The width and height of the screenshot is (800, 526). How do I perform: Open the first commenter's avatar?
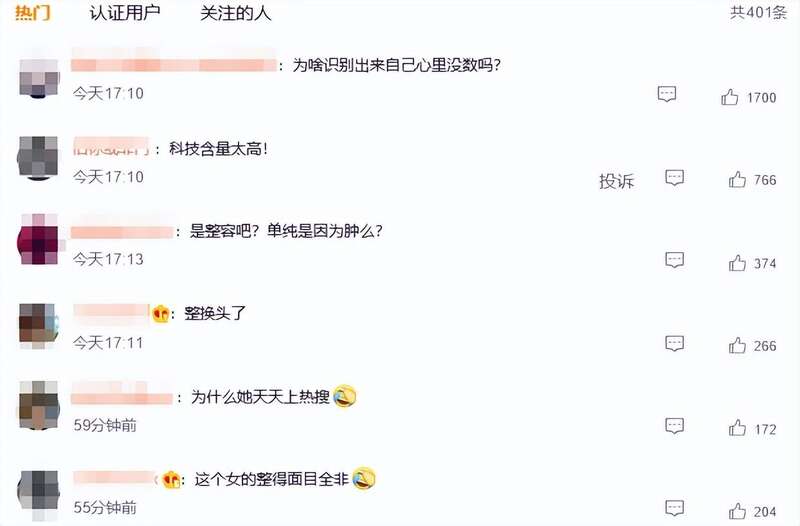click(x=39, y=77)
